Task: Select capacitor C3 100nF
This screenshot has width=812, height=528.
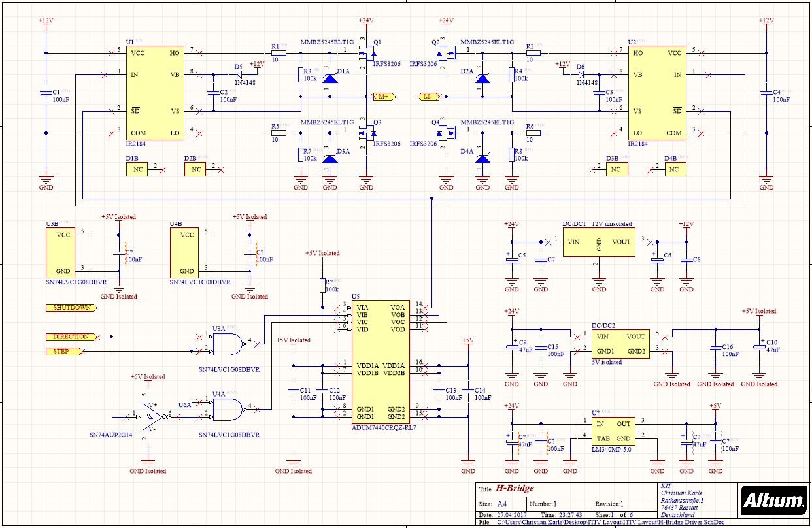Action: (x=599, y=93)
